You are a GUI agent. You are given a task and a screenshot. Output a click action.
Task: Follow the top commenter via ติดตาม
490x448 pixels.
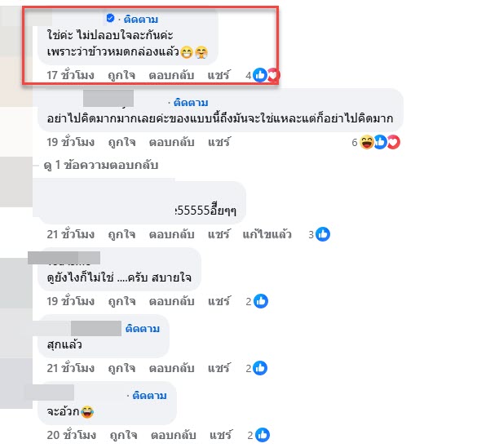[141, 20]
